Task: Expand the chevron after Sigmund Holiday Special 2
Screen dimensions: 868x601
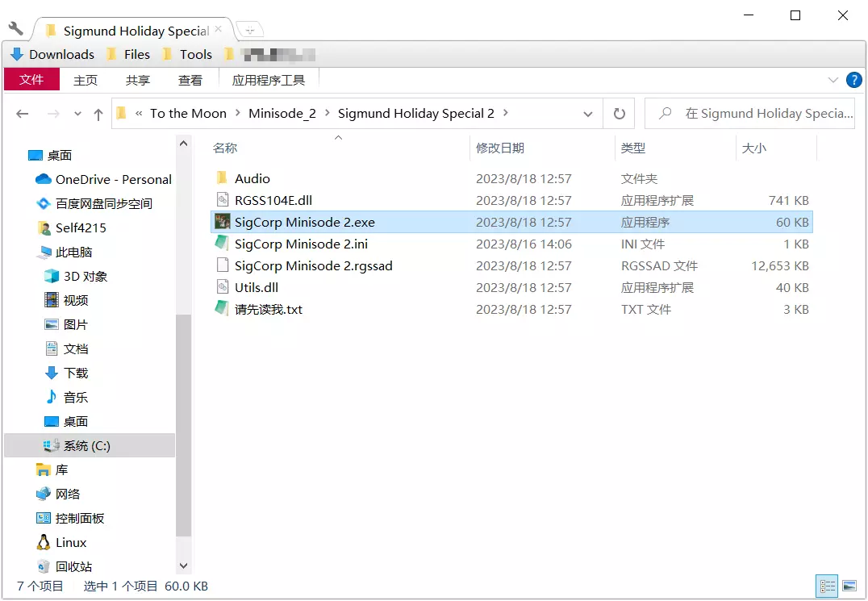Action: click(506, 113)
